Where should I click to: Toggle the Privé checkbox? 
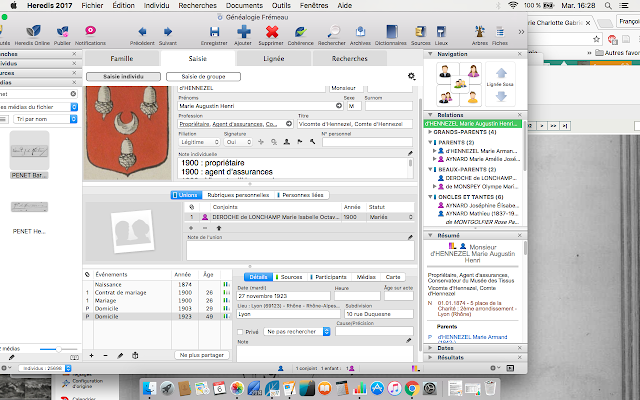coord(240,332)
